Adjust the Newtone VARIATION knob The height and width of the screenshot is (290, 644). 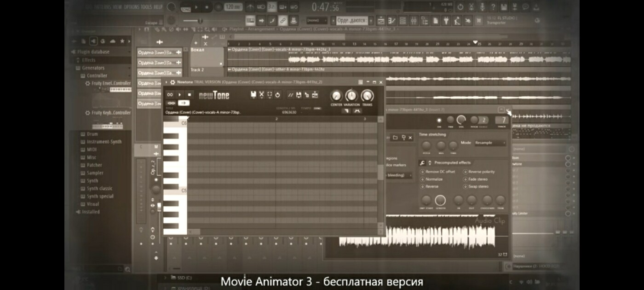point(351,96)
